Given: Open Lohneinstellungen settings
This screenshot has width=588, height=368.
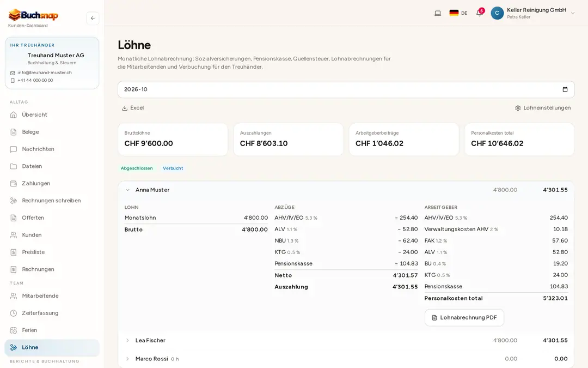Looking at the screenshot, I should pyautogui.click(x=543, y=108).
